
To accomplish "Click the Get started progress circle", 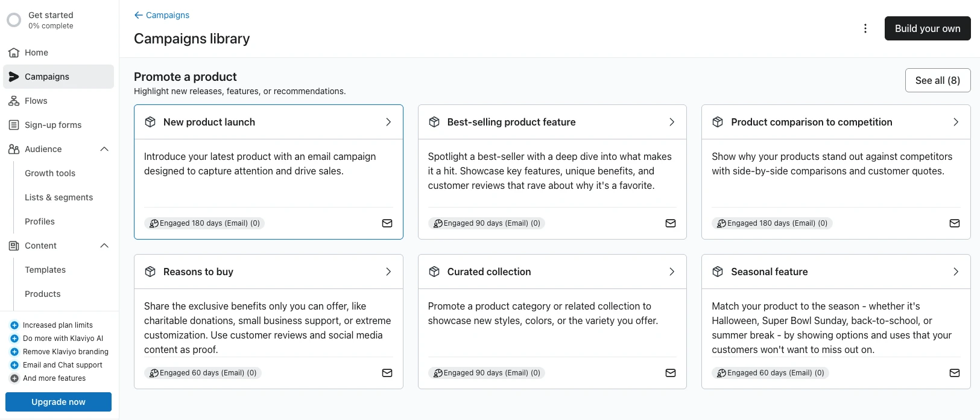I will point(14,20).
